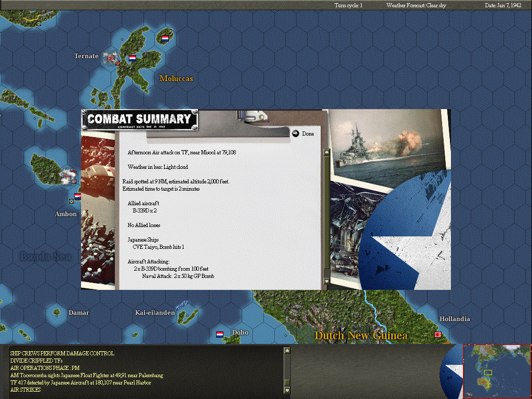This screenshot has height=399, width=532.
Task: Click the message log scrollbar thumb
Action: click(x=287, y=382)
